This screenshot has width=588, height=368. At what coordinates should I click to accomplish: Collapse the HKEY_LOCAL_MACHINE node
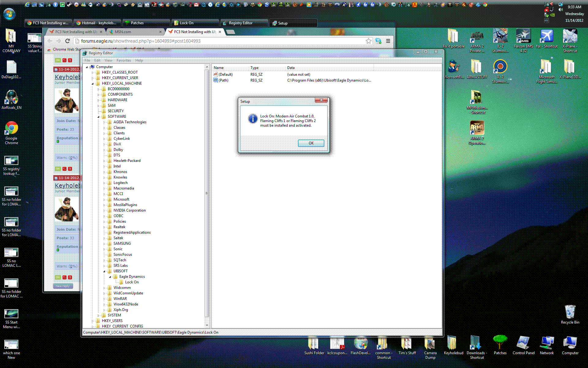tap(93, 84)
